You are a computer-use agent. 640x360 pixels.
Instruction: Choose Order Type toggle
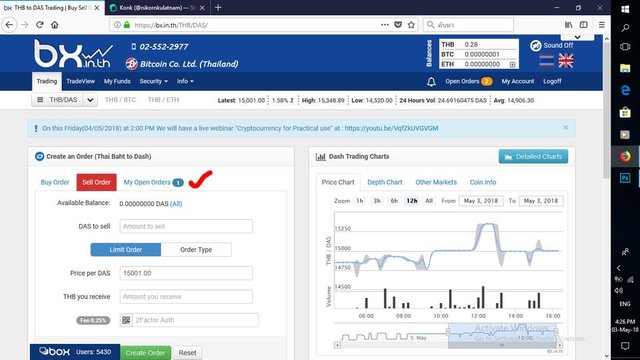coord(196,249)
